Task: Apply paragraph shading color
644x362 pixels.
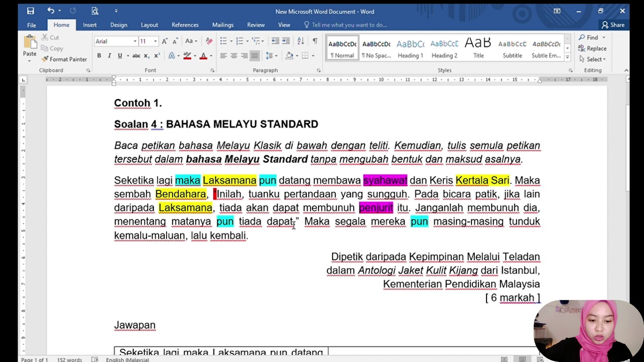Action: click(289, 56)
